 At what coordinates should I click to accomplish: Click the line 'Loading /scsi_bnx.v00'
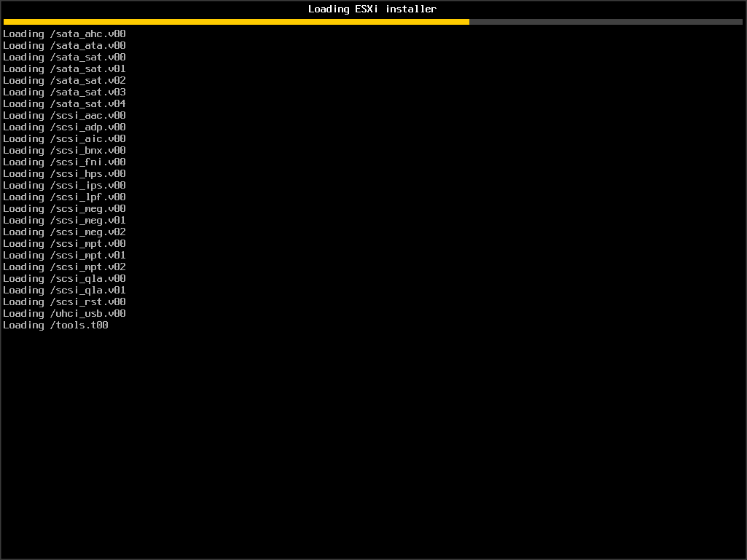pos(64,151)
